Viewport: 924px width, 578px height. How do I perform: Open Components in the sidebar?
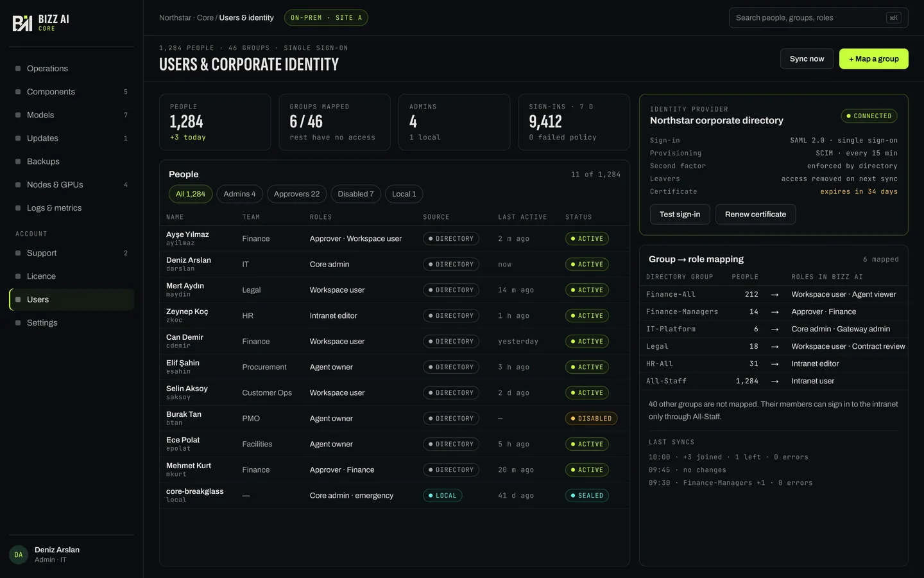[72, 92]
